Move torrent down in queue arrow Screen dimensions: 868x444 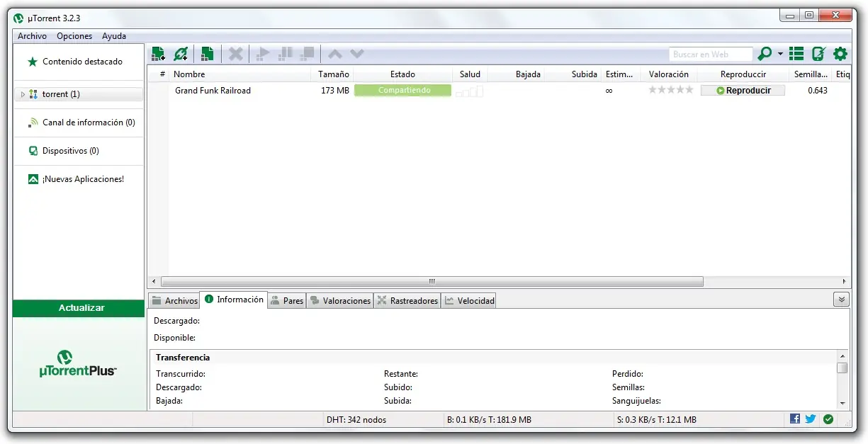coord(357,54)
